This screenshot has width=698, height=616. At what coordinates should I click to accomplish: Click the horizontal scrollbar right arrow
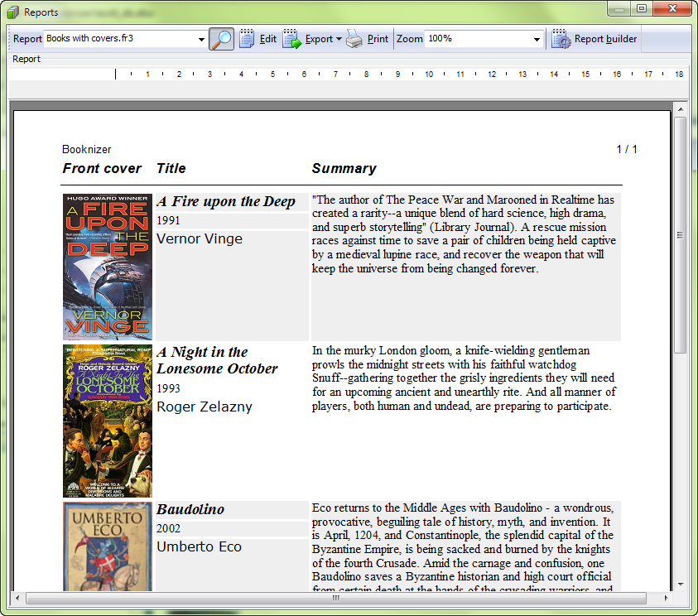click(x=666, y=598)
